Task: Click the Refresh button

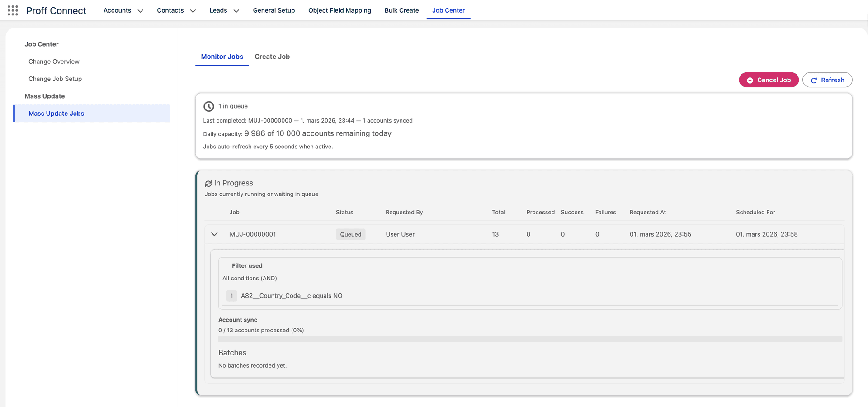Action: pos(827,80)
